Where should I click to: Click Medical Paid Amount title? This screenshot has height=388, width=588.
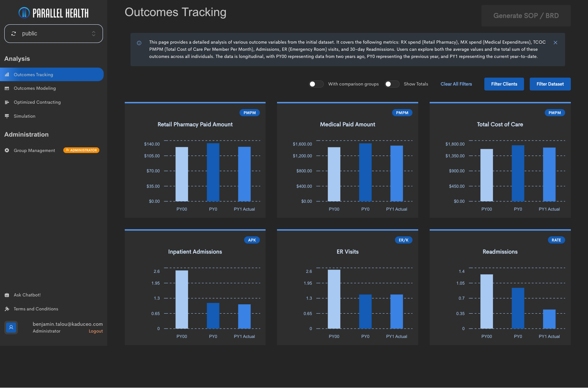click(x=347, y=124)
